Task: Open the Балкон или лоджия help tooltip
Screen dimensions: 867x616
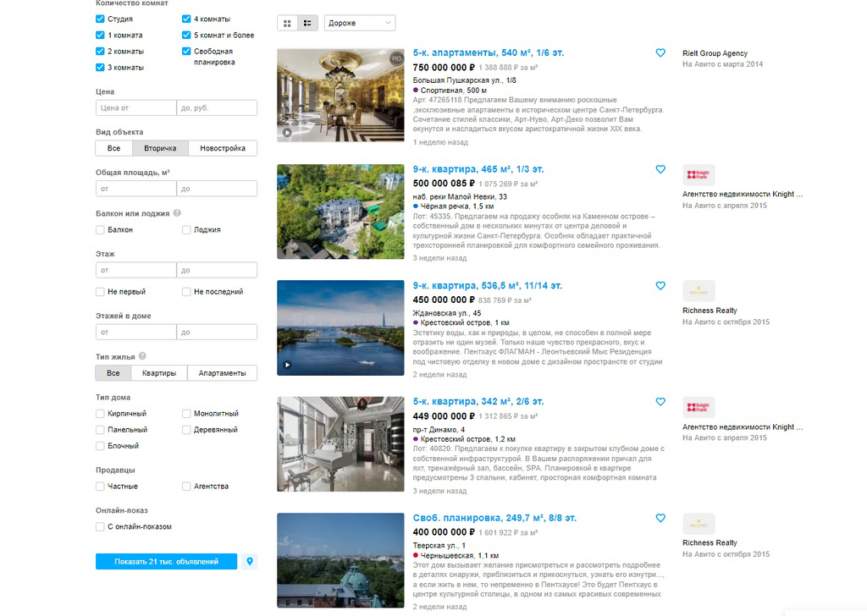Action: (x=177, y=213)
